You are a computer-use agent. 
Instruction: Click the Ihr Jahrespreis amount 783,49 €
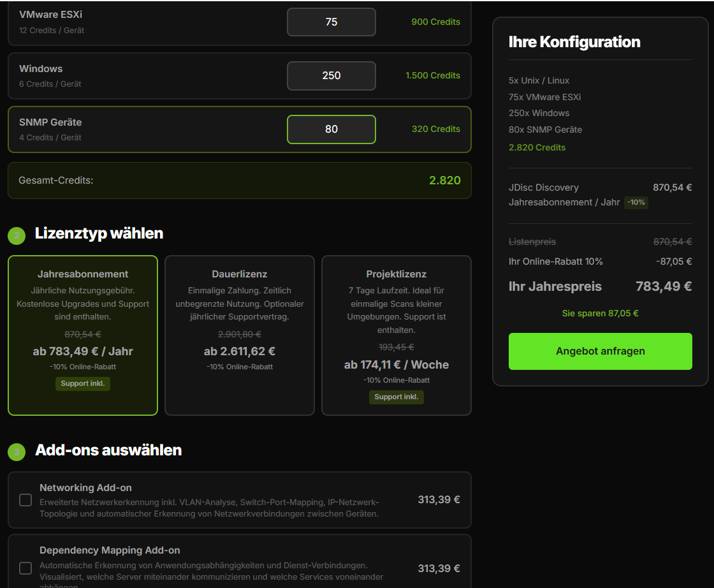pos(663,286)
